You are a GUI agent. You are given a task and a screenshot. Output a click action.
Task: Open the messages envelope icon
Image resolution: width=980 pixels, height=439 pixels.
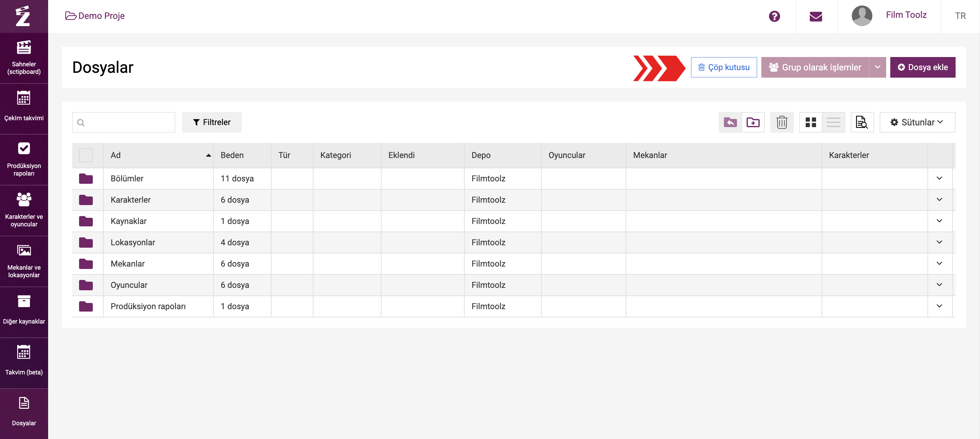(816, 16)
